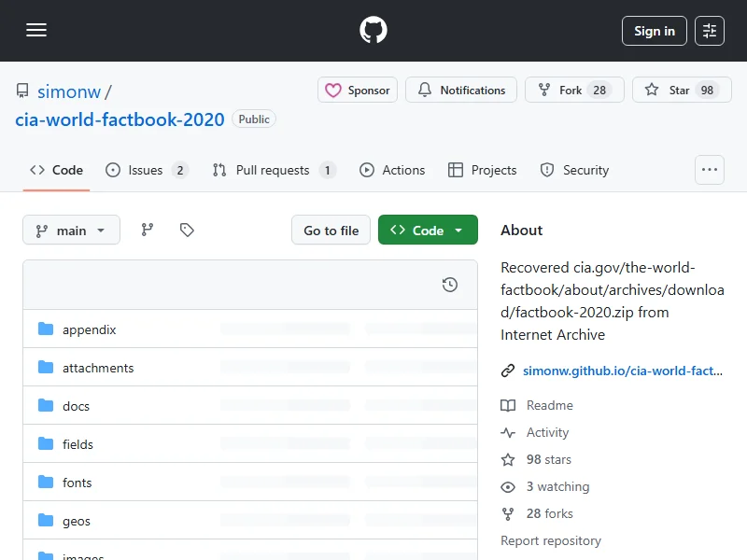This screenshot has width=747, height=560.
Task: Sponsor simonw with the heart button
Action: tap(358, 91)
